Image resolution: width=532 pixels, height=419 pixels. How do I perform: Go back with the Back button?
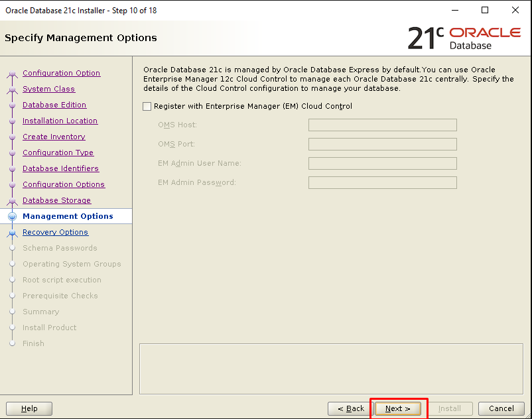(x=351, y=408)
